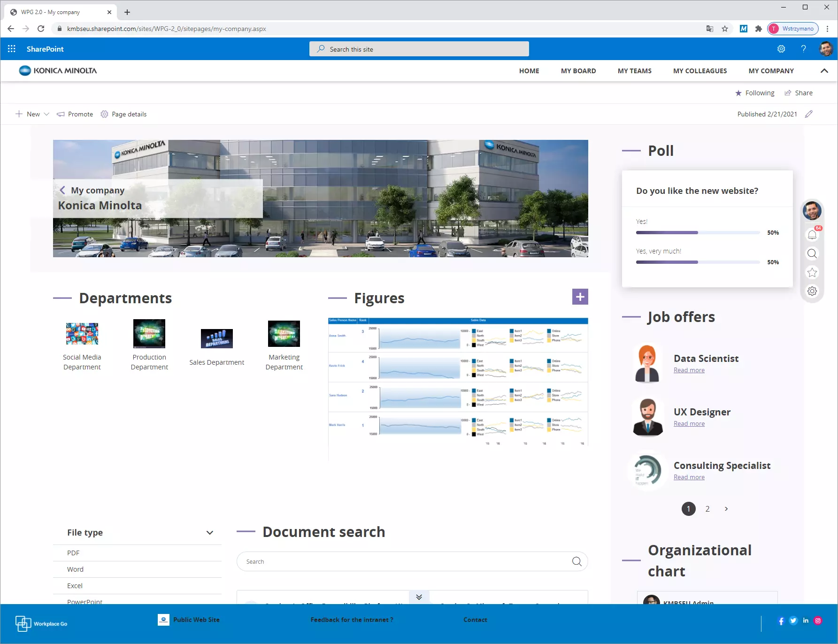The image size is (838, 644).
Task: Go to job offers page 2
Action: pos(707,509)
